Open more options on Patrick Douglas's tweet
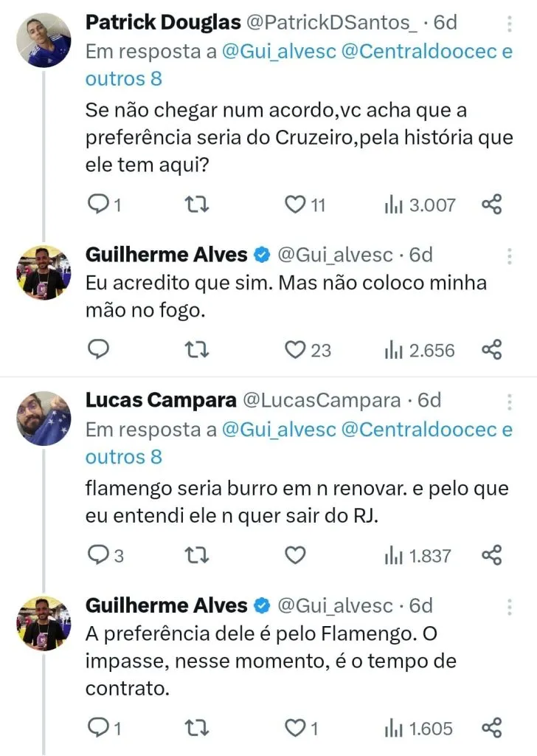Image resolution: width=537 pixels, height=756 pixels. point(510,24)
